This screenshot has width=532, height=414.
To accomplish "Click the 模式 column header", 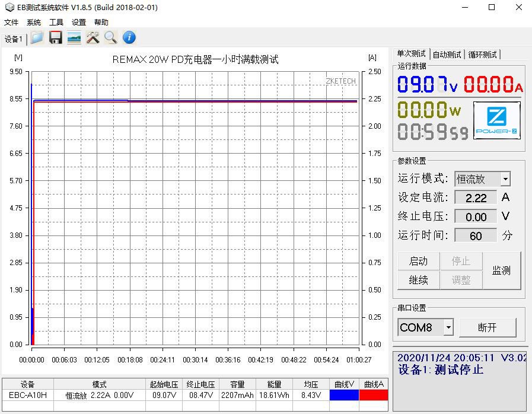I will coord(100,384).
